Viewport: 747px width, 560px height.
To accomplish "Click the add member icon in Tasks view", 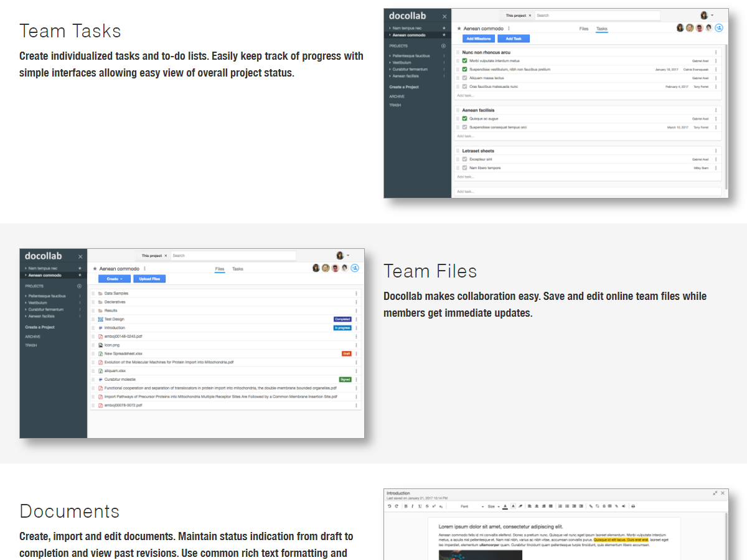I will click(719, 28).
